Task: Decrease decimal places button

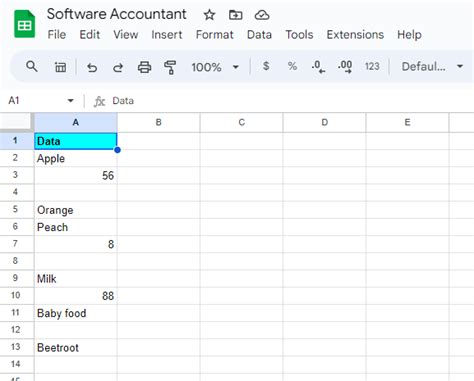Action: tap(318, 67)
